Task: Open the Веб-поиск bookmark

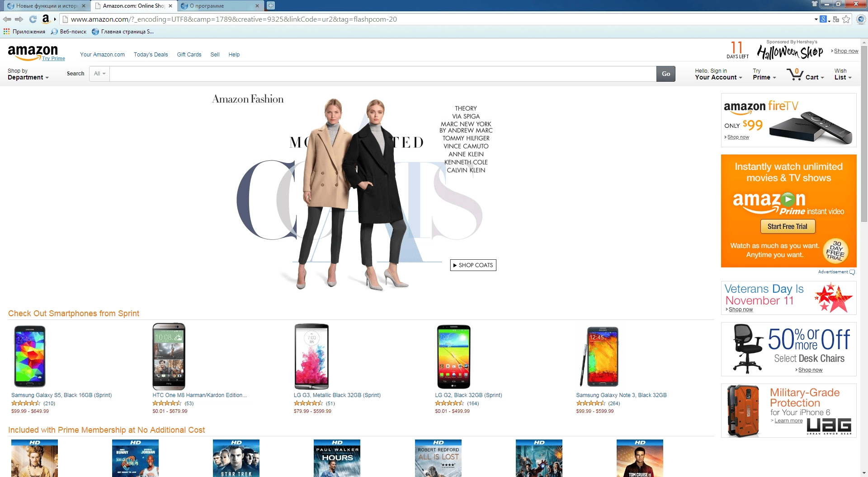Action: point(69,32)
